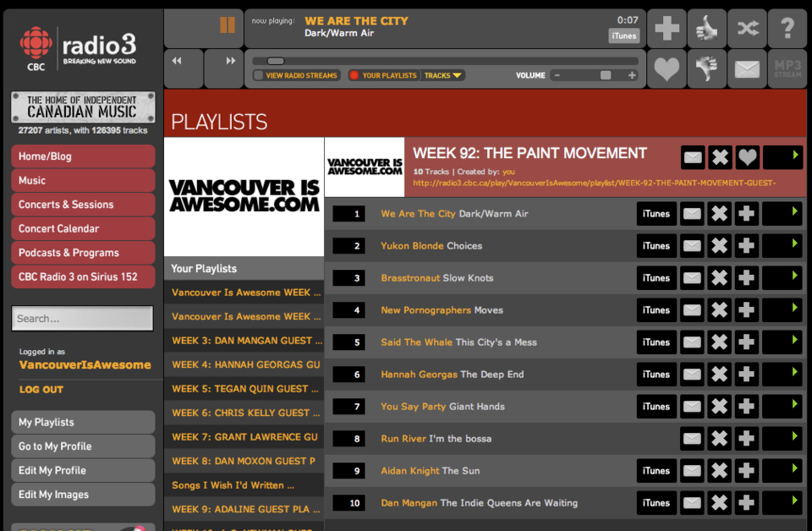This screenshot has width=812, height=531.
Task: Enable the View Radio Streams toggle
Action: pos(258,75)
